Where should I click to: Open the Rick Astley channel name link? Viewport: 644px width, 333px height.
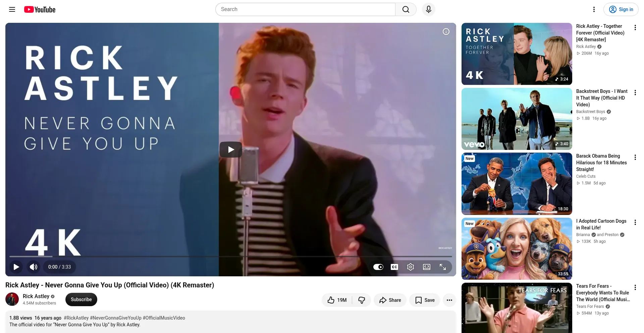[x=36, y=296]
